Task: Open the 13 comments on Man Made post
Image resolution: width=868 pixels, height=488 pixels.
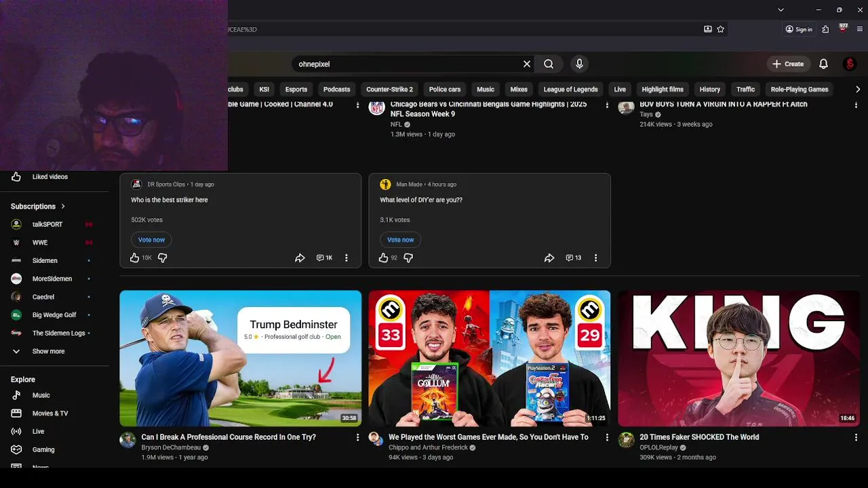Action: [x=574, y=258]
